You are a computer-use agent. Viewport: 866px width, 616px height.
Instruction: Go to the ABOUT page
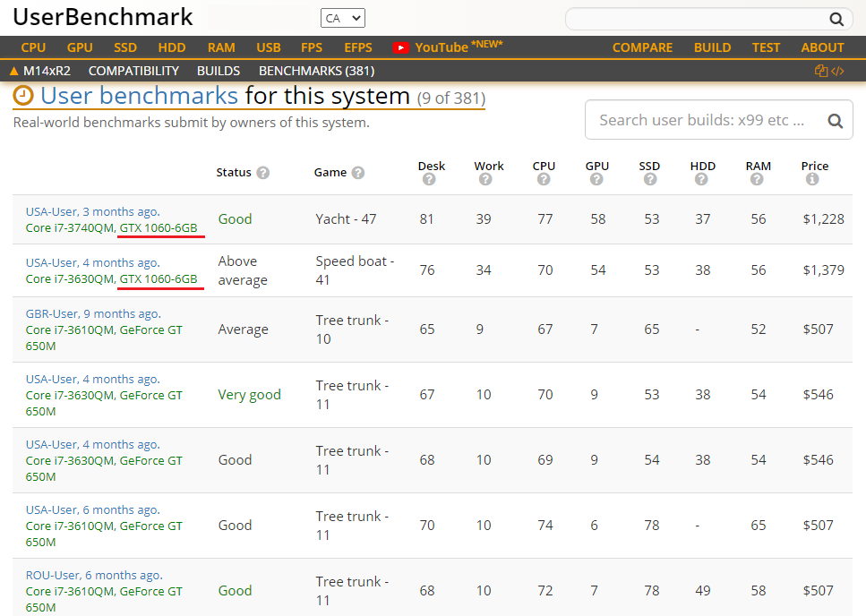[x=823, y=48]
